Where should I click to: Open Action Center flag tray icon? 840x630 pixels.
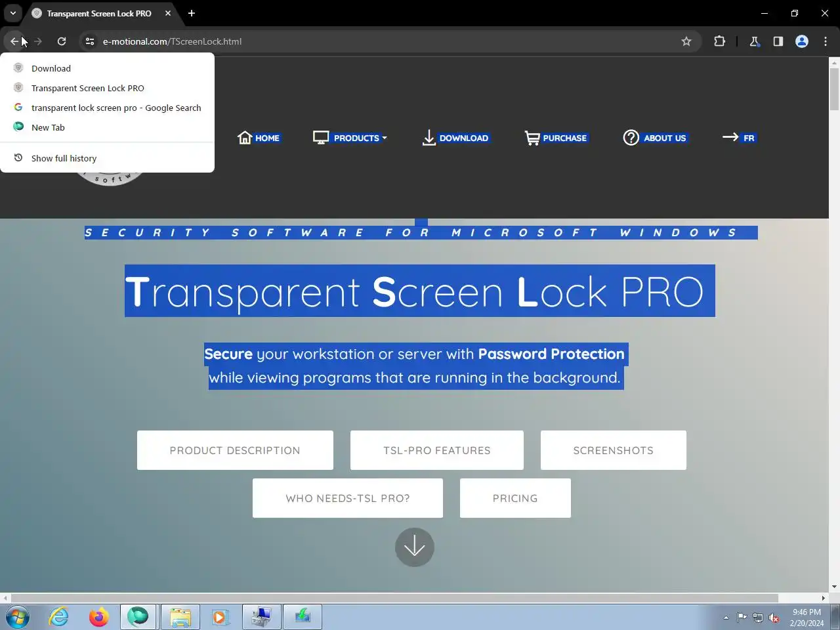(742, 618)
